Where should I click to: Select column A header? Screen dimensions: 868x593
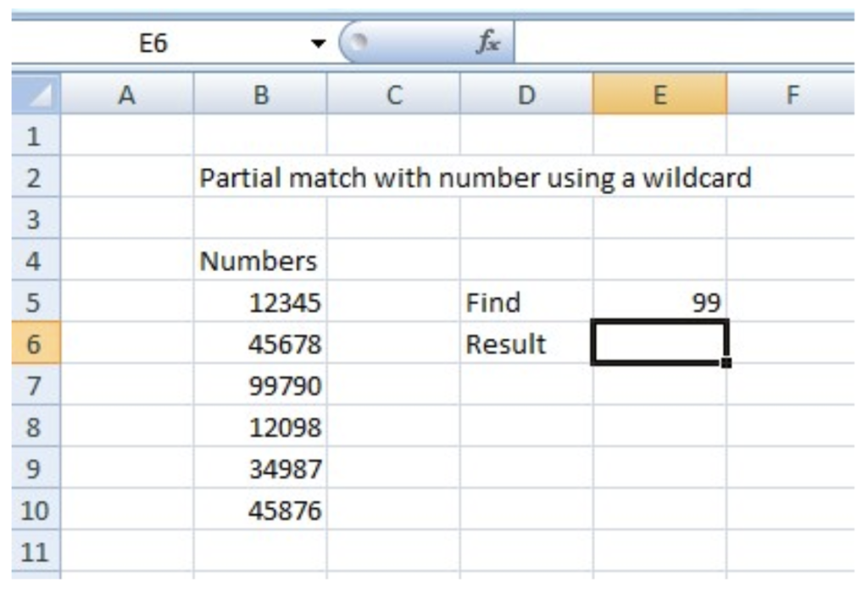point(125,94)
